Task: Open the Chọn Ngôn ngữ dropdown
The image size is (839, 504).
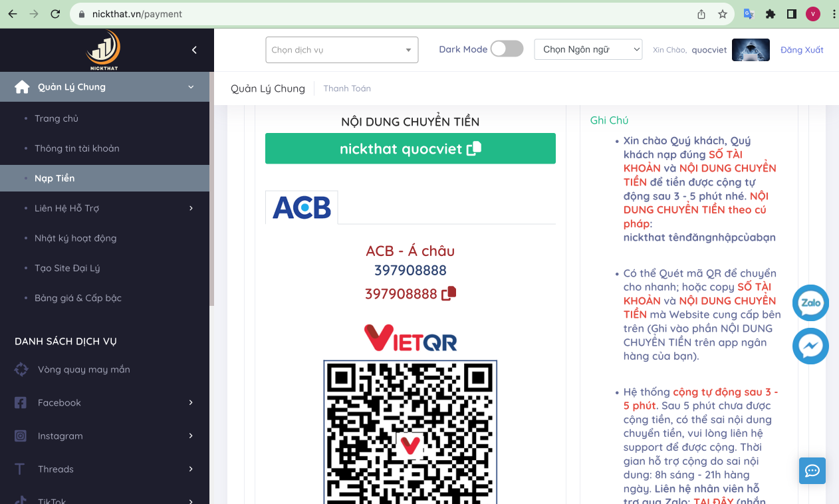Action: (x=588, y=49)
